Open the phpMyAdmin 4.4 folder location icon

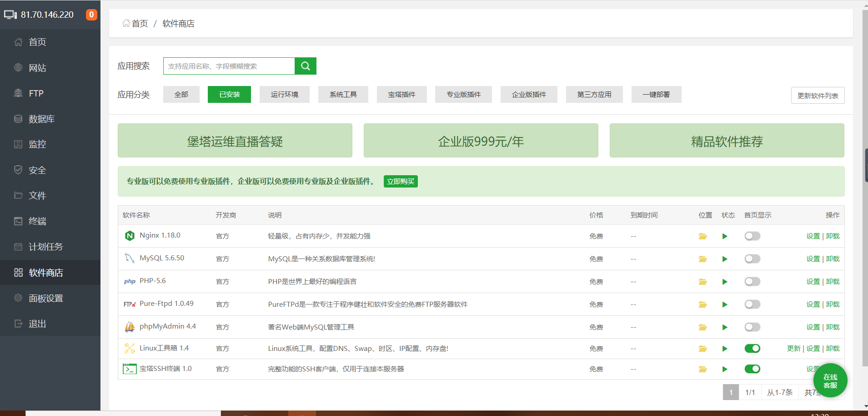702,327
